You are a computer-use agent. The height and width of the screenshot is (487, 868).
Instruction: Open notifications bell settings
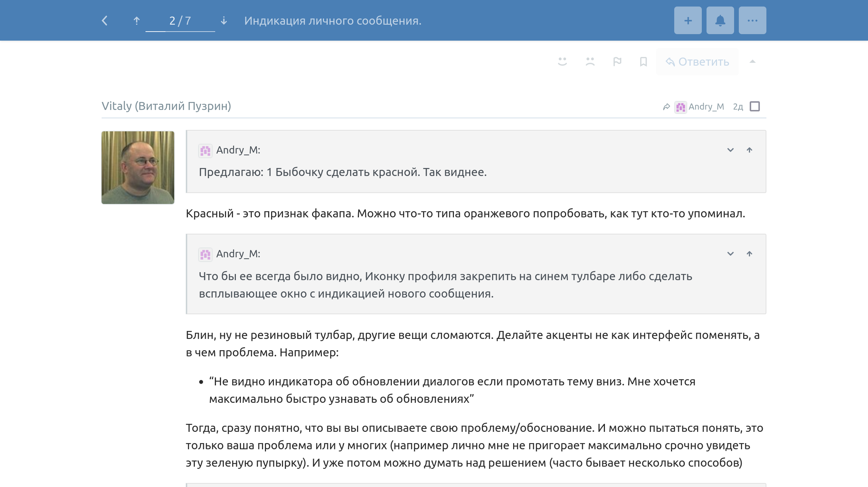(x=720, y=21)
